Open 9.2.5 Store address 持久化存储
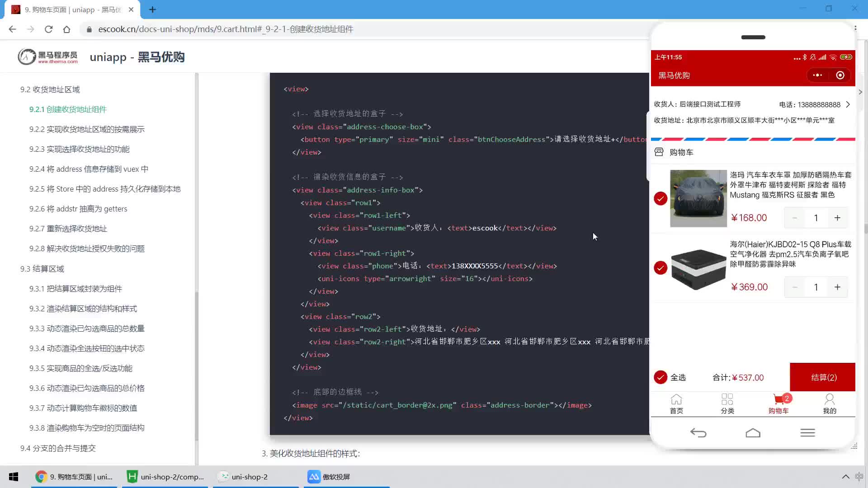The height and width of the screenshot is (488, 868). [105, 189]
